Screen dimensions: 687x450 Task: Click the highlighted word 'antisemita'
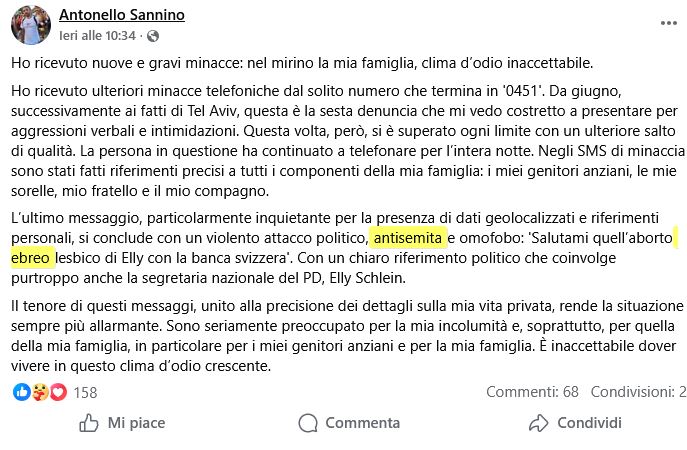coord(408,239)
